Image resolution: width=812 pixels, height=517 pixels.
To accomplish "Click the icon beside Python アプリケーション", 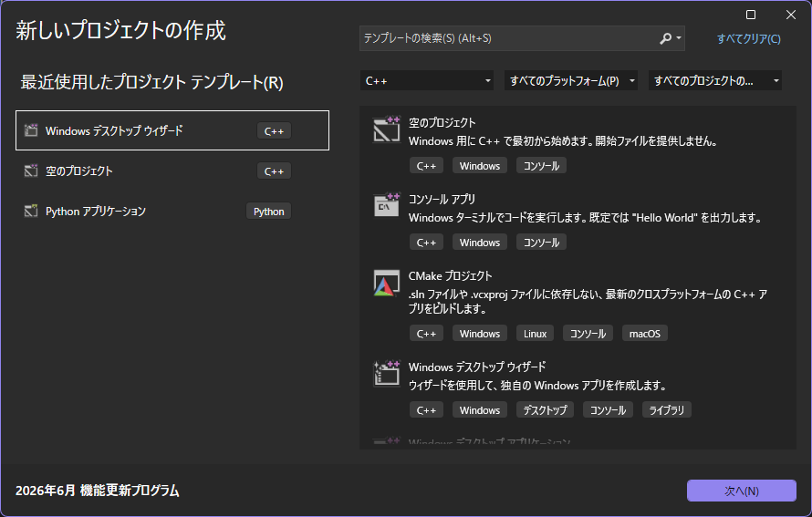I will pyautogui.click(x=31, y=211).
